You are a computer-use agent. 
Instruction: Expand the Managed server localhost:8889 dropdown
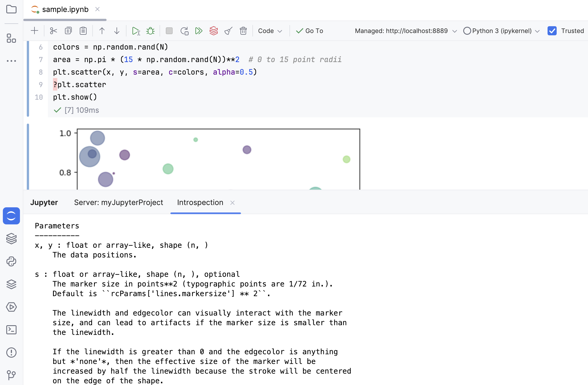[455, 31]
